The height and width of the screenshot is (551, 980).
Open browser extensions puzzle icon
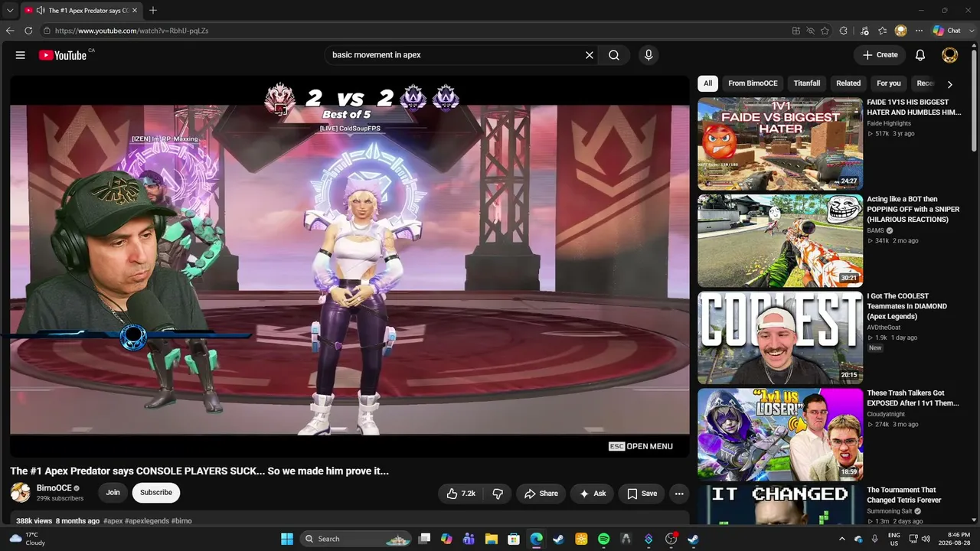click(x=844, y=31)
